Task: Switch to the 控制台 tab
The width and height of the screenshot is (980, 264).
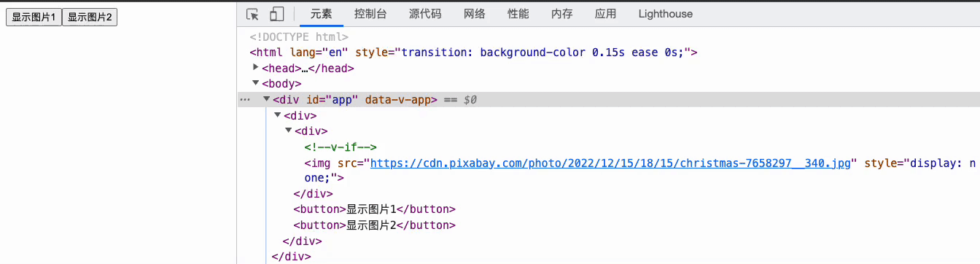Action: (370, 14)
